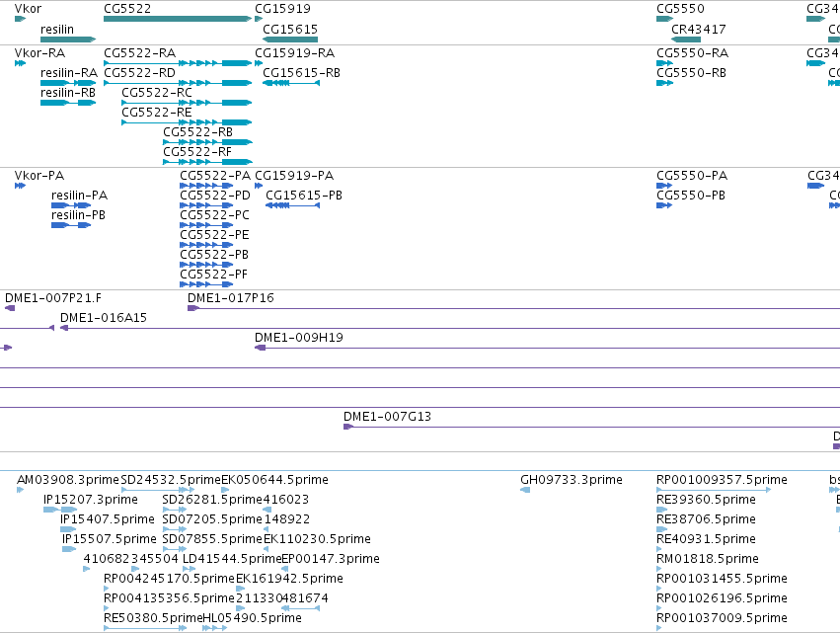This screenshot has height=633, width=840.
Task: Click the CG5522-PF CDS label
Action: coord(214,275)
